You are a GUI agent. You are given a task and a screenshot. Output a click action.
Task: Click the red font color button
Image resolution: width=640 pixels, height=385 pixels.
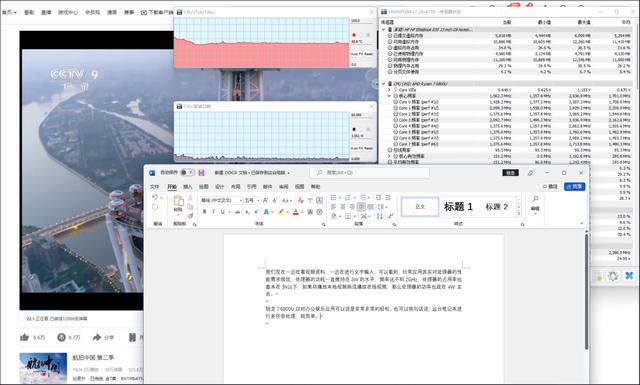pyautogui.click(x=296, y=212)
